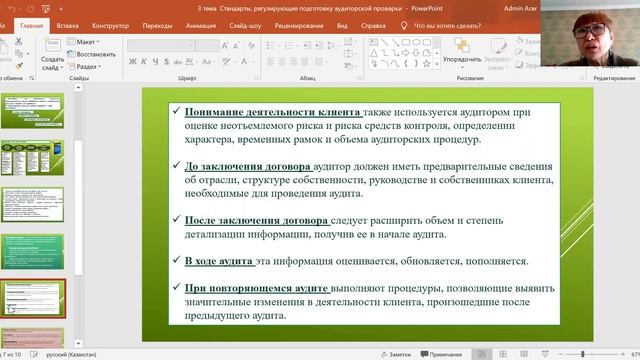Click Примечания comments button in status bar
The width and height of the screenshot is (640, 360).
coord(442,354)
